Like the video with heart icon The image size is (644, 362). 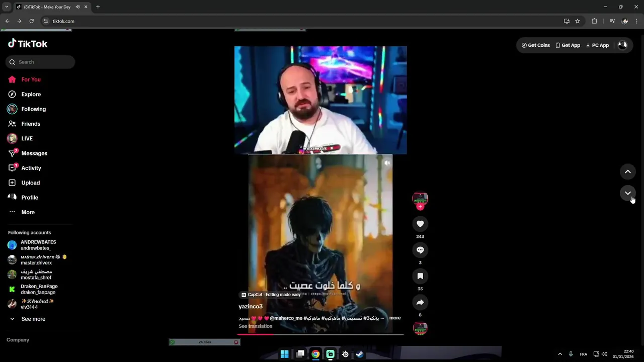[x=420, y=224]
